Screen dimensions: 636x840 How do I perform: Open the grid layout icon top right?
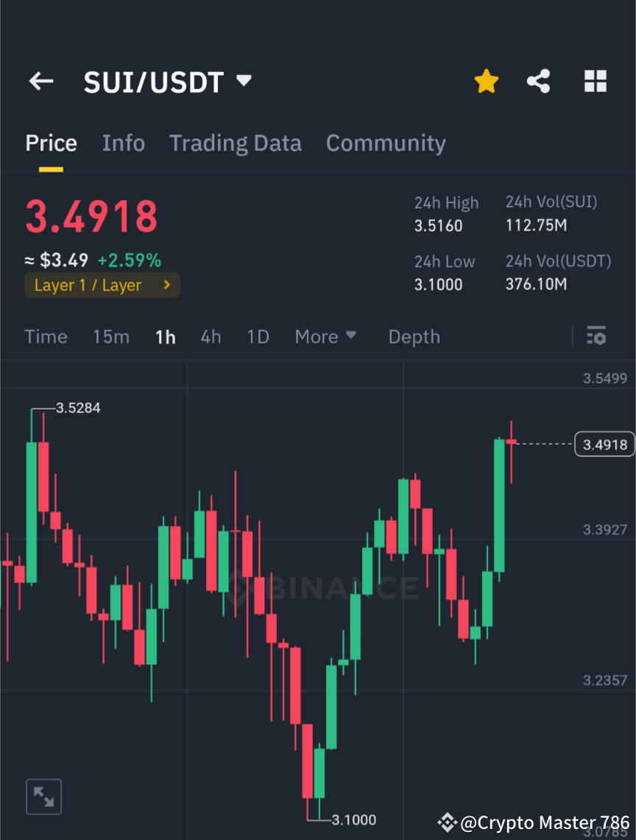click(595, 82)
